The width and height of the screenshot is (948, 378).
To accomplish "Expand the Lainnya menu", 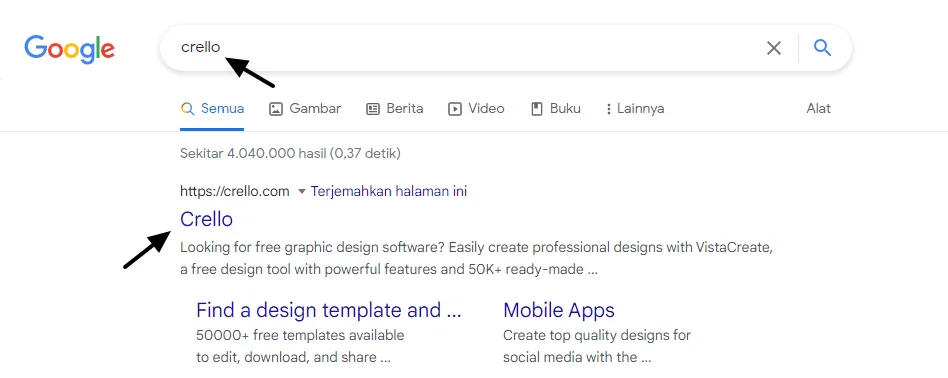I will pyautogui.click(x=635, y=109).
